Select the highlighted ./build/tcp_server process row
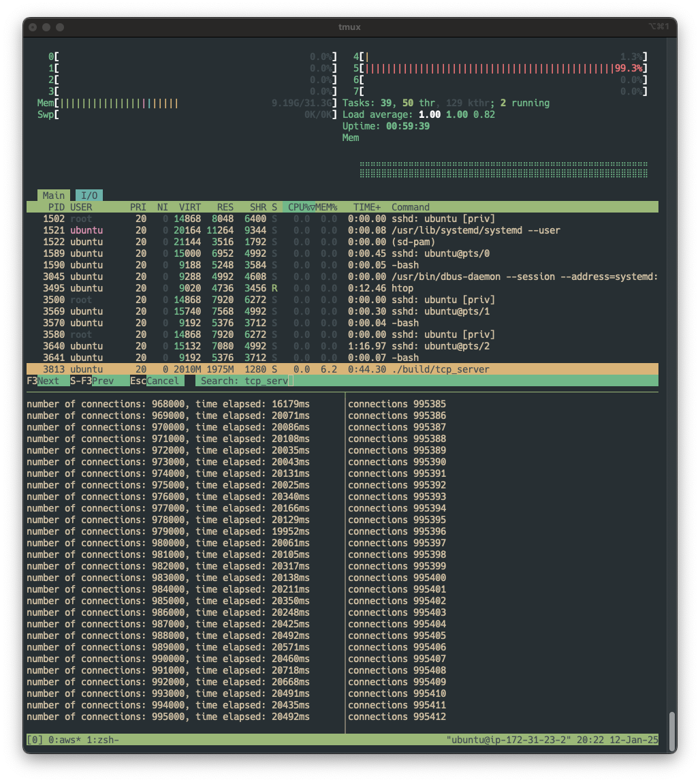Image resolution: width=700 pixels, height=782 pixels. pos(342,369)
